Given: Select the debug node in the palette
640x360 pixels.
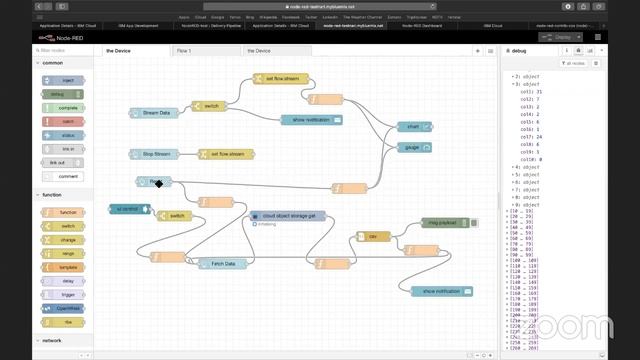Looking at the screenshot, I should tap(62, 94).
